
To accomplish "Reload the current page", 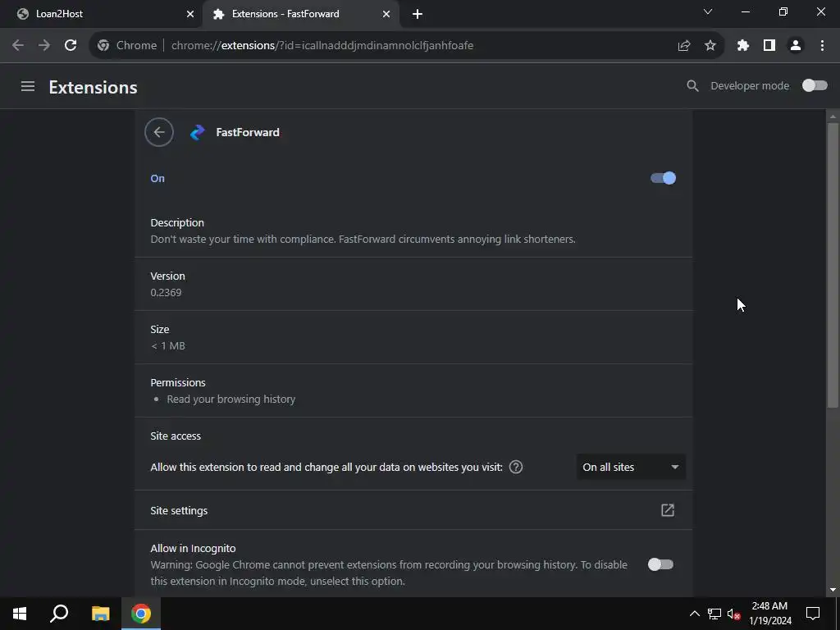I will pos(71,46).
